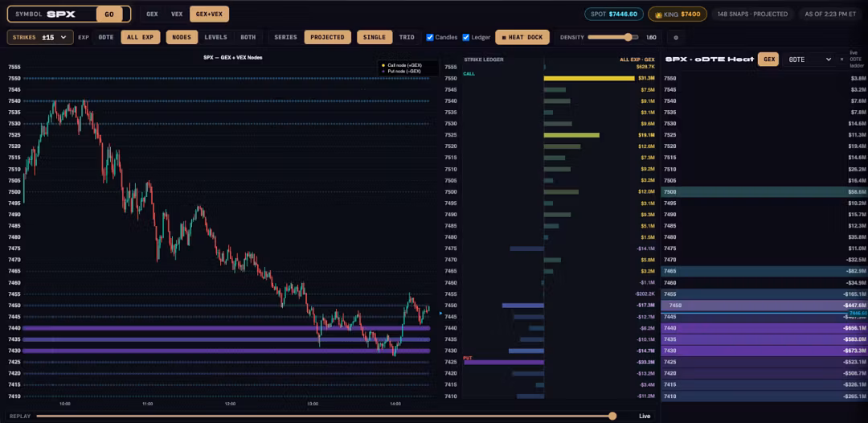Switch expiration filter to 0DTE

coord(106,38)
